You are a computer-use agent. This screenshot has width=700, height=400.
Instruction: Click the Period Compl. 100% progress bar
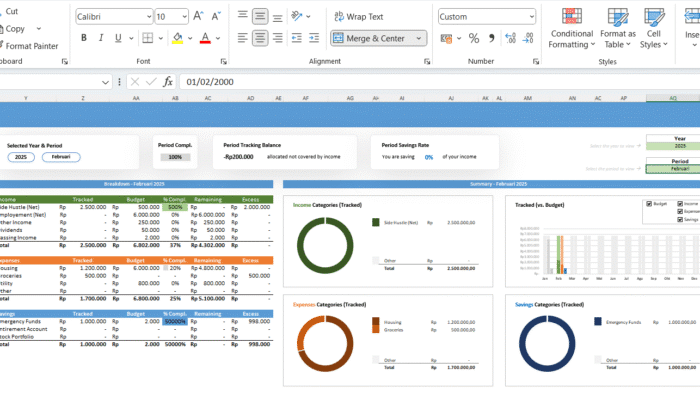click(175, 157)
